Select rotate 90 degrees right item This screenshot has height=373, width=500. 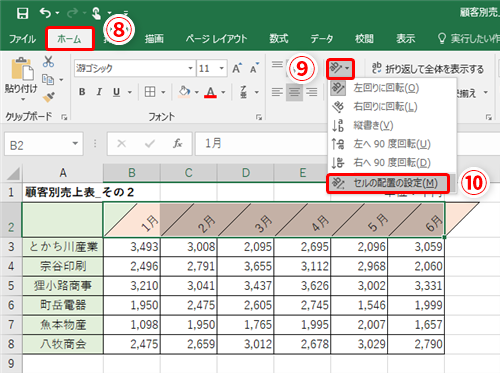pyautogui.click(x=392, y=163)
